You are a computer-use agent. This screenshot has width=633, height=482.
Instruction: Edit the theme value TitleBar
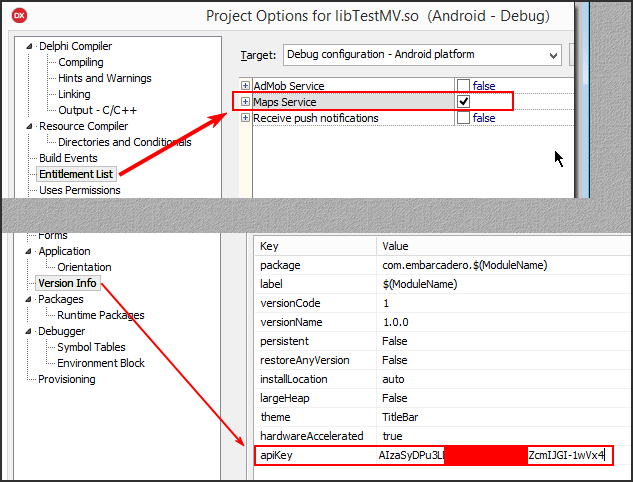504,417
